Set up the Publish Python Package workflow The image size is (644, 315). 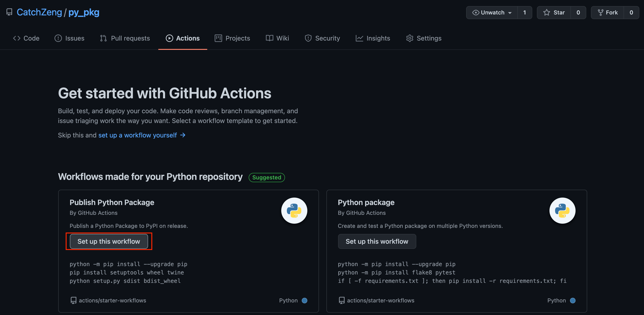click(x=109, y=241)
